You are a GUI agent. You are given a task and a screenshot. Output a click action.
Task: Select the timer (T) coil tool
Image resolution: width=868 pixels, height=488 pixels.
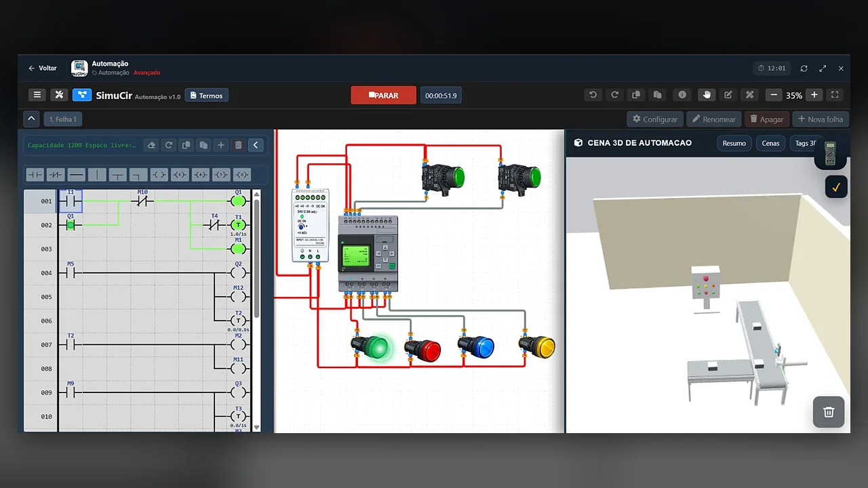pyautogui.click(x=221, y=175)
